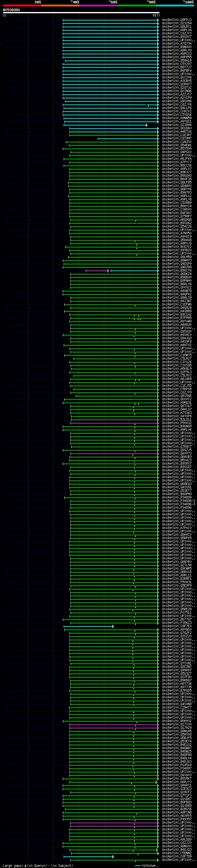Select label UniRef100_B4FBF4
This screenshot has height=868, width=197.
click(176, 71)
